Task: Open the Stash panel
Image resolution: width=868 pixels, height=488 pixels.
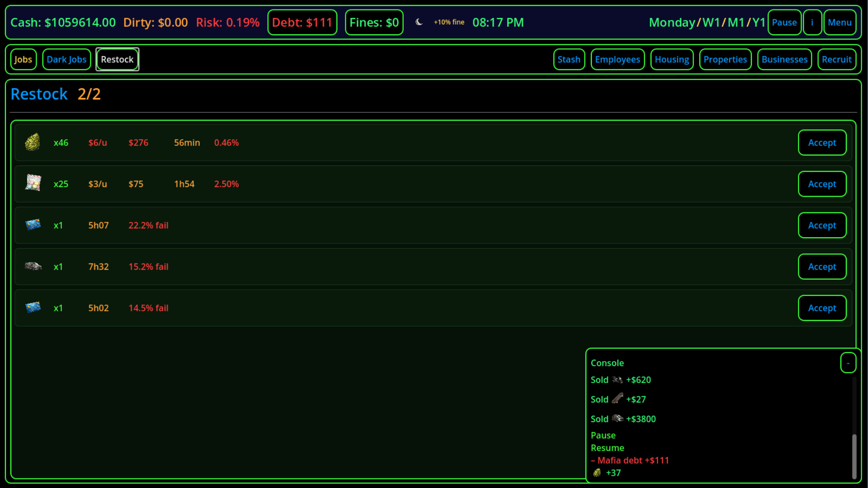Action: tap(569, 60)
